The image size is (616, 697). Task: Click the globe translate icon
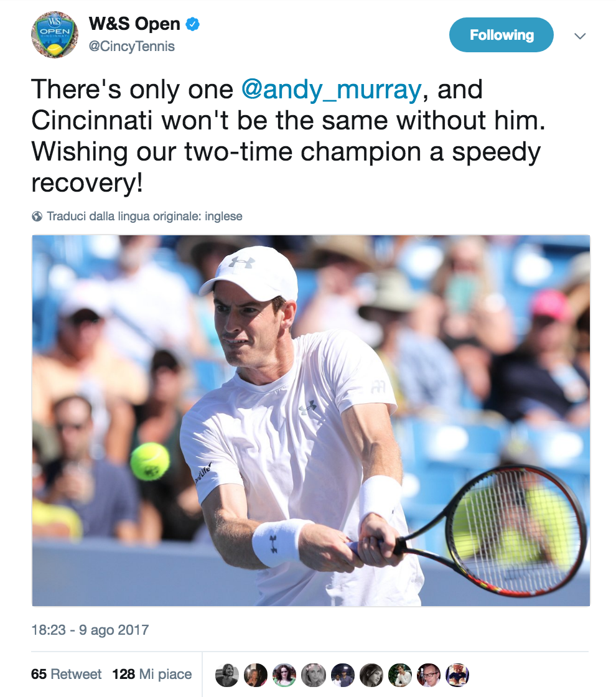[37, 217]
